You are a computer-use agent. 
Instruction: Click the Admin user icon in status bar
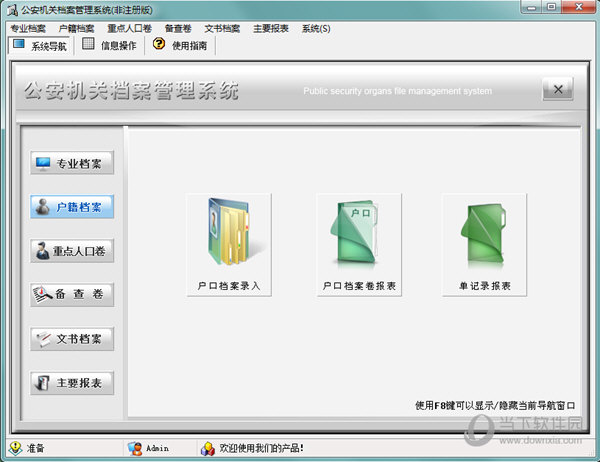click(x=135, y=448)
